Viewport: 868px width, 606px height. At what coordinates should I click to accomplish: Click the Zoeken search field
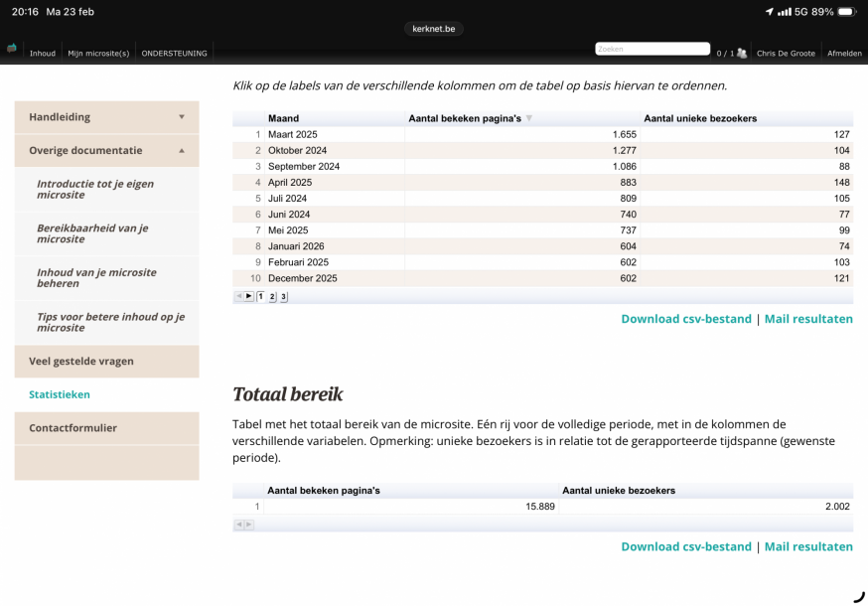pos(651,49)
